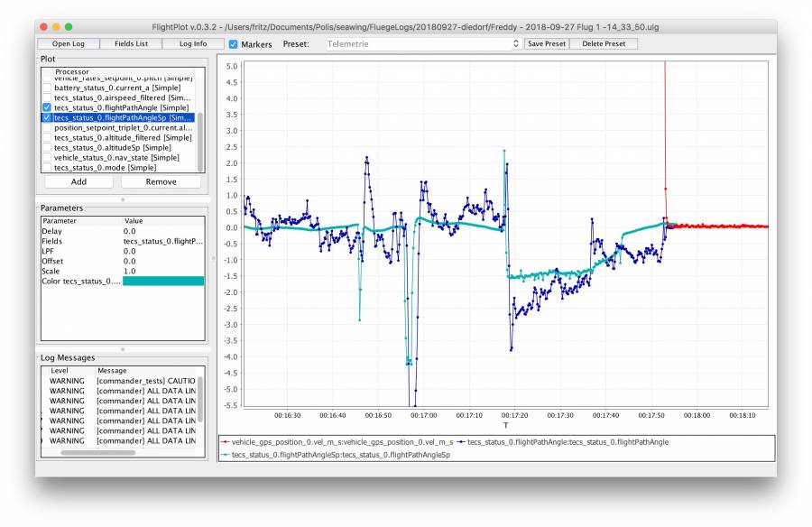Click the Open Log button
812x527 pixels.
pyautogui.click(x=69, y=43)
